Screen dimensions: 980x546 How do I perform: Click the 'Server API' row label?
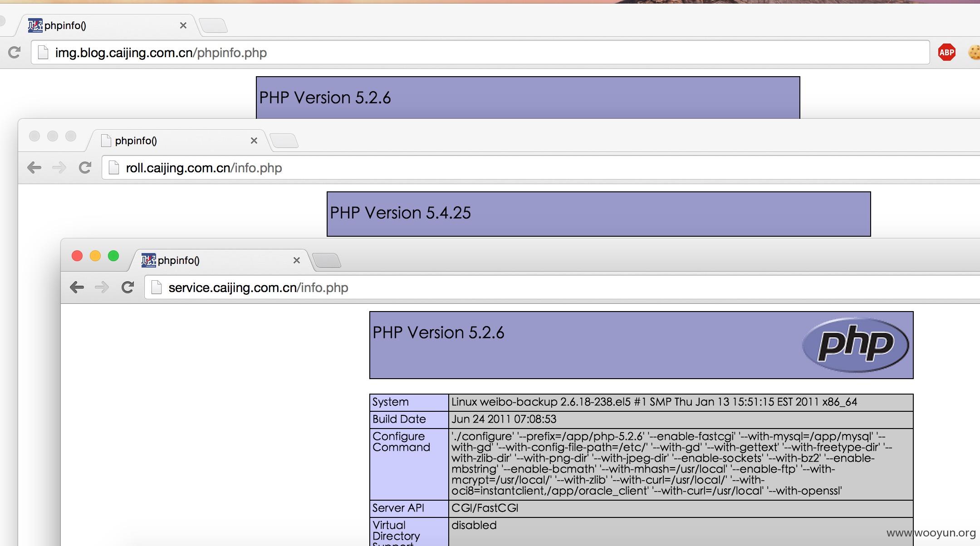398,508
